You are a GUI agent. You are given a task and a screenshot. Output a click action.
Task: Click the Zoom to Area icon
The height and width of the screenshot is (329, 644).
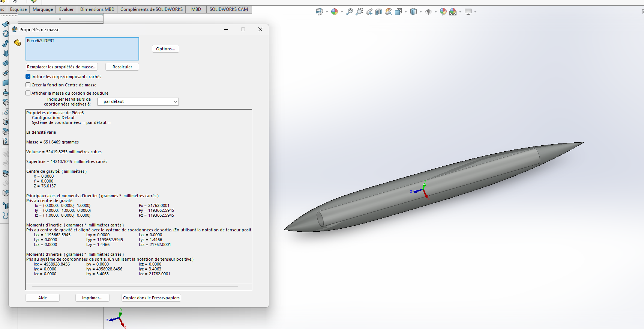click(359, 12)
